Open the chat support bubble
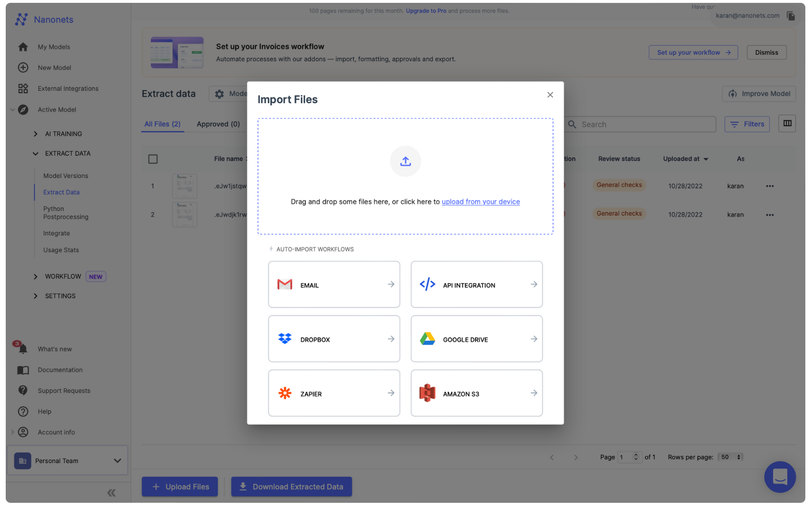Viewport: 812px width, 509px height. click(x=780, y=477)
